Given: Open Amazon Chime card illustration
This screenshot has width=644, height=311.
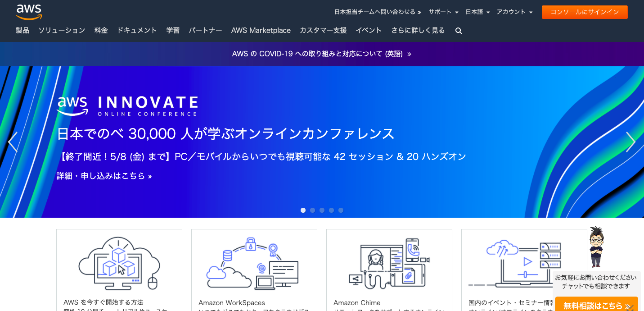Looking at the screenshot, I should tap(389, 263).
